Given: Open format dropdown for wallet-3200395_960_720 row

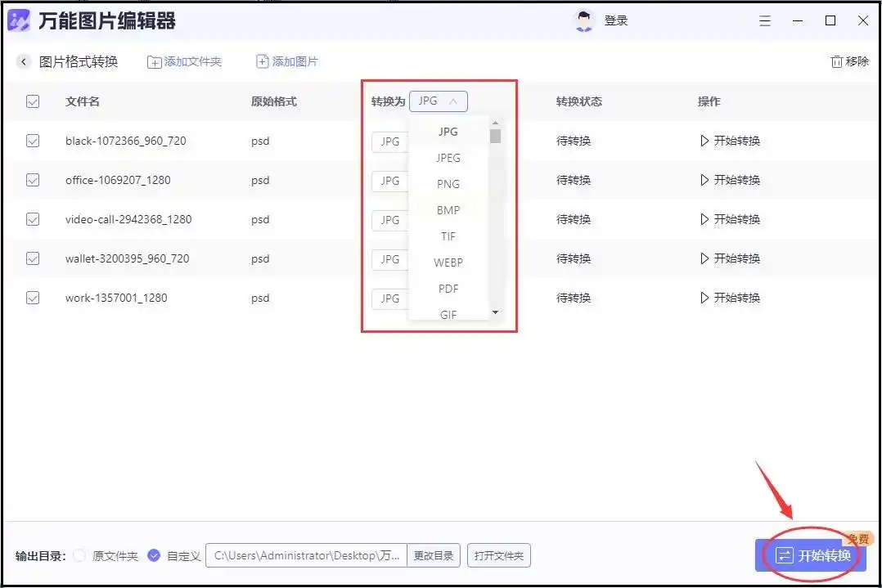Looking at the screenshot, I should pyautogui.click(x=389, y=260).
